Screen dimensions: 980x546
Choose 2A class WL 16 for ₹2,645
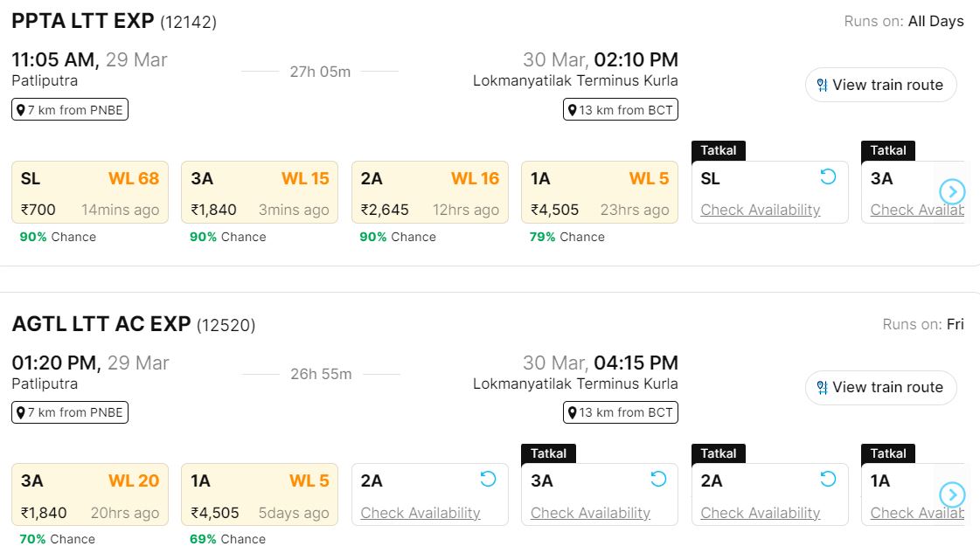click(x=429, y=192)
